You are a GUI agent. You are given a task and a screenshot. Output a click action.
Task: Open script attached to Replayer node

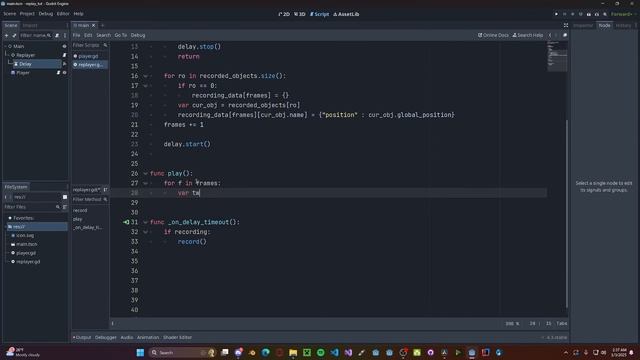click(64, 55)
